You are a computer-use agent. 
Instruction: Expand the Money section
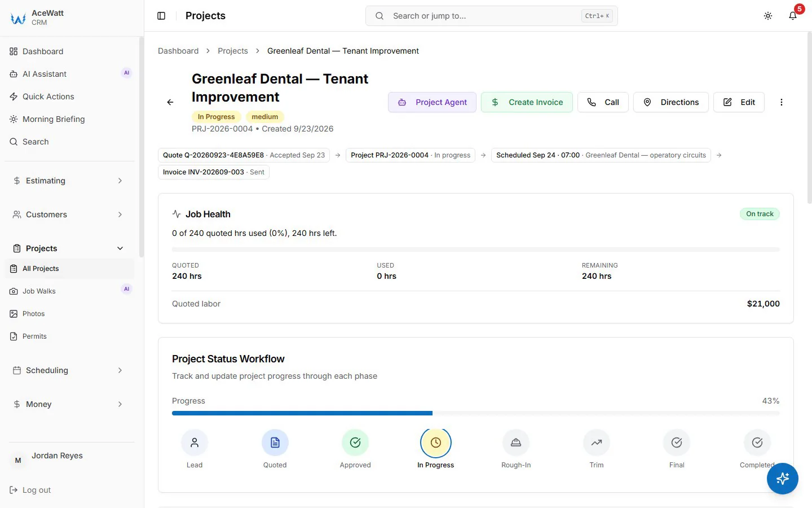(68, 404)
